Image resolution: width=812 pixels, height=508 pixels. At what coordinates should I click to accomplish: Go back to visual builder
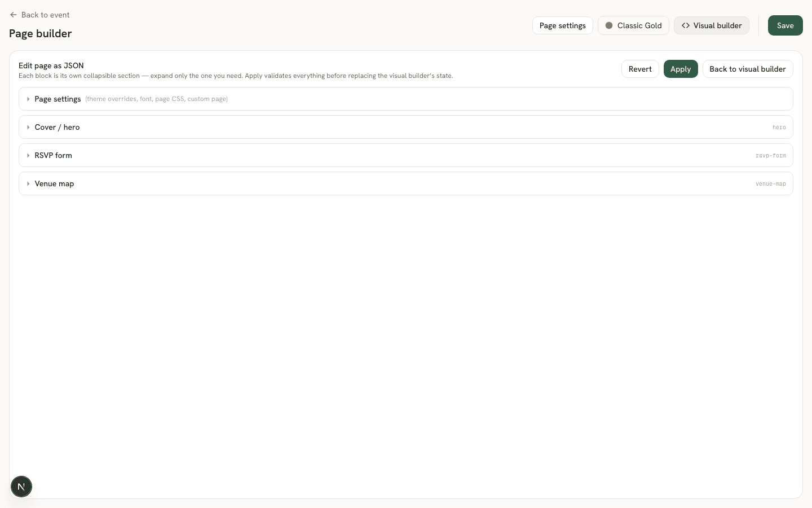tap(748, 69)
